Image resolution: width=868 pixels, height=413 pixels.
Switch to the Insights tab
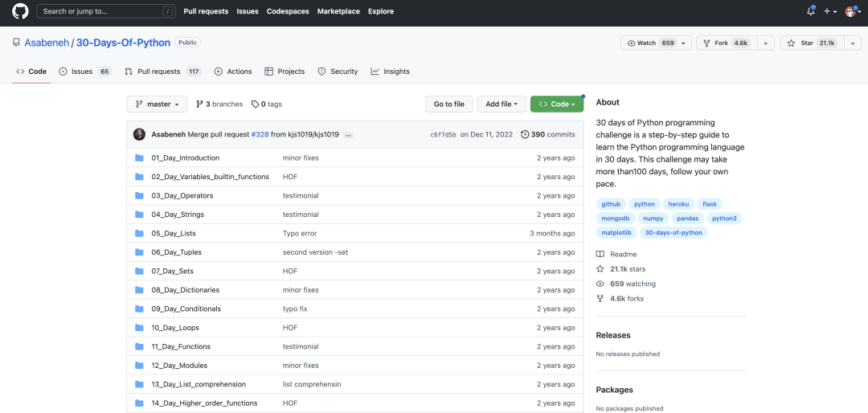point(391,72)
